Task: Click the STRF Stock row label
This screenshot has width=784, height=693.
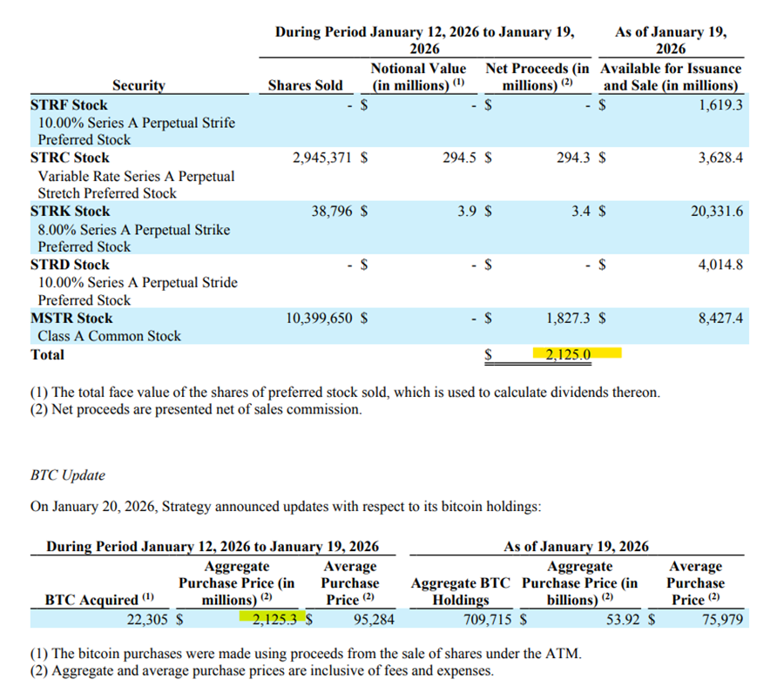Action: (69, 104)
